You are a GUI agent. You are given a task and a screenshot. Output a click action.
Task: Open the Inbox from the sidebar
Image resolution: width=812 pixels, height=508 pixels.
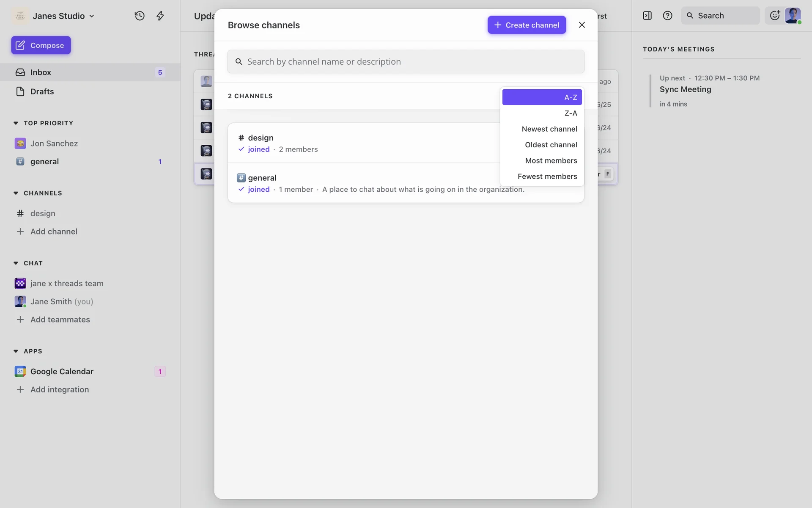41,72
